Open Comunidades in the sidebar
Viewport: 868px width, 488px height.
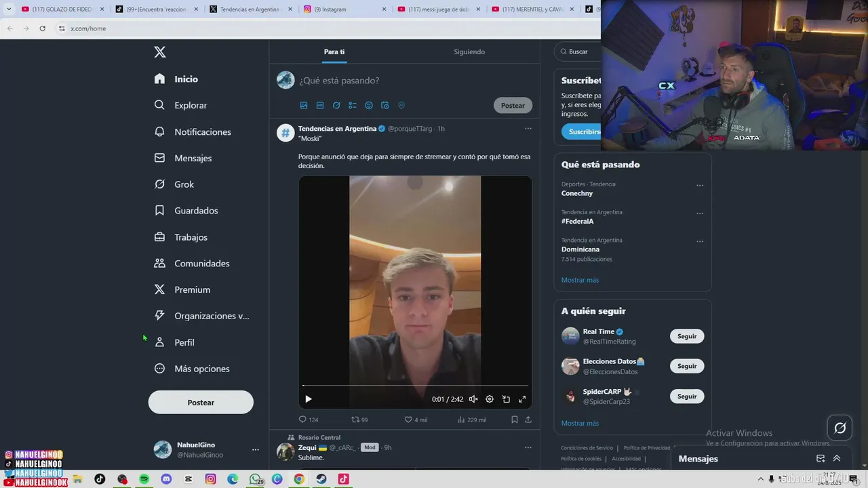coord(192,263)
